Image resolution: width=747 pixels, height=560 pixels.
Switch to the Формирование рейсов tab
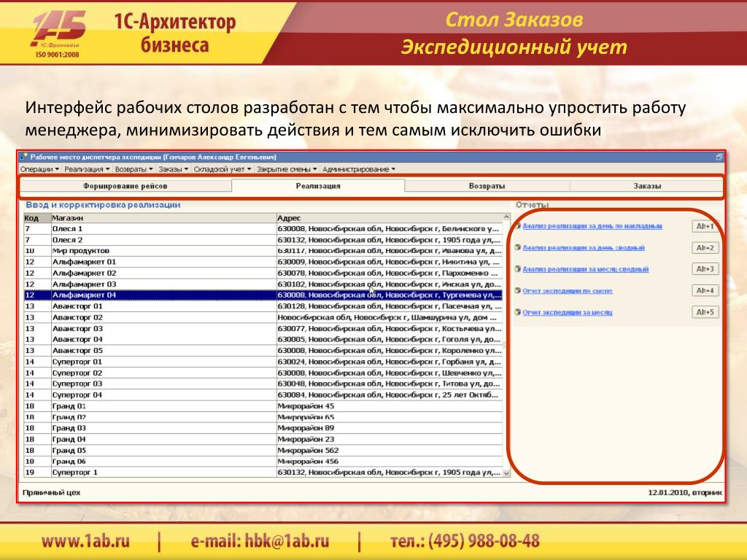[x=125, y=186]
